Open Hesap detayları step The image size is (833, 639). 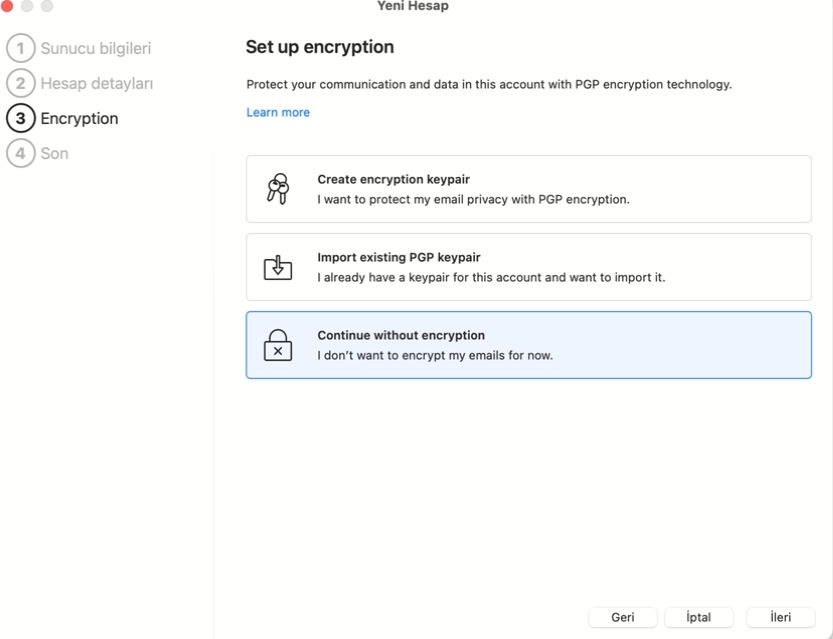tap(97, 83)
